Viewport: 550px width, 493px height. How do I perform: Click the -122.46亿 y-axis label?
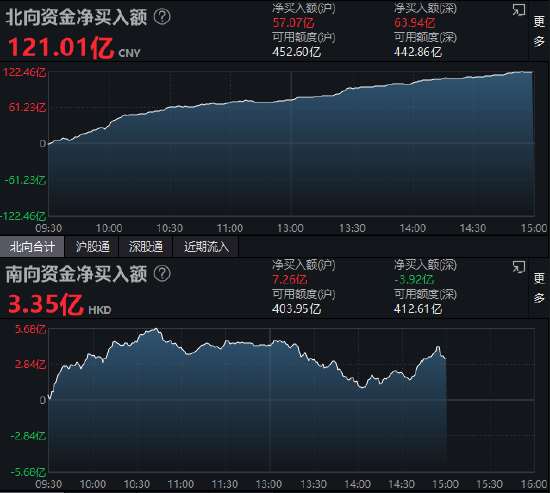click(23, 216)
